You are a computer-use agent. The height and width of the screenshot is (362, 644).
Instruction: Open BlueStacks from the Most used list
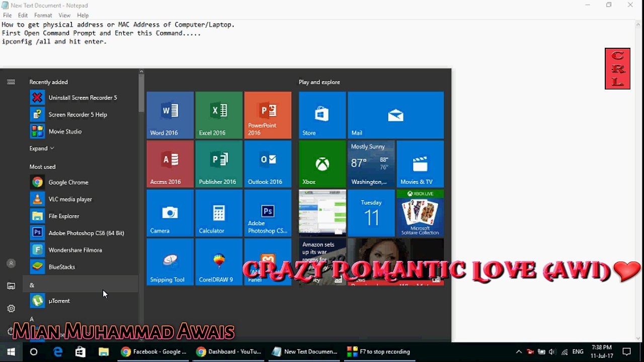80,267
